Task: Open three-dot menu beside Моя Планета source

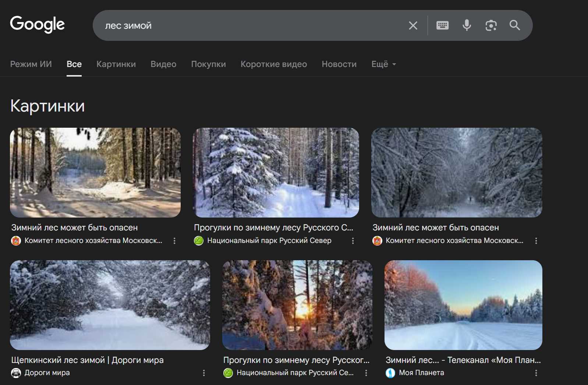Action: (x=536, y=373)
